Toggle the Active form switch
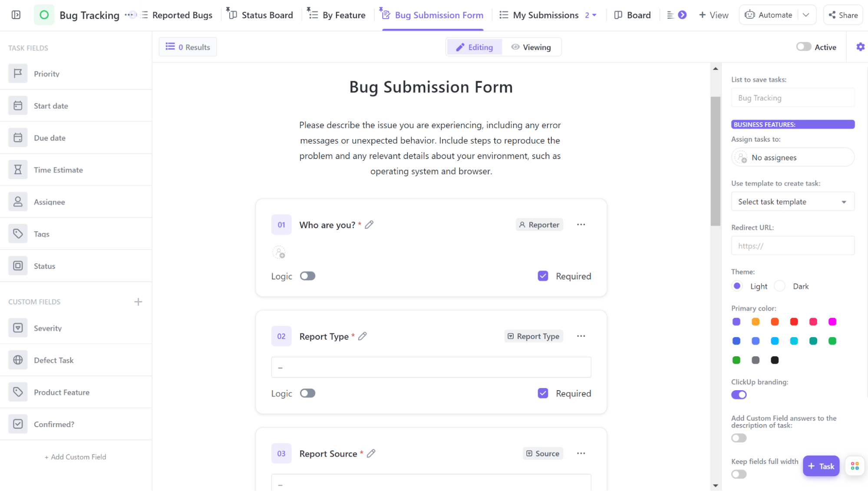Screen dimensions: 868x491 point(803,47)
